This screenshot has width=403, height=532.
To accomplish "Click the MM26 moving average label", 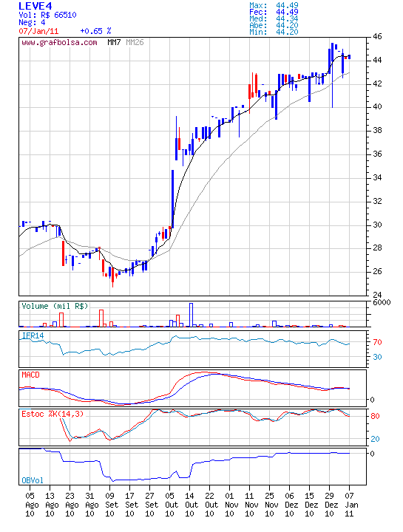I will click(x=135, y=42).
